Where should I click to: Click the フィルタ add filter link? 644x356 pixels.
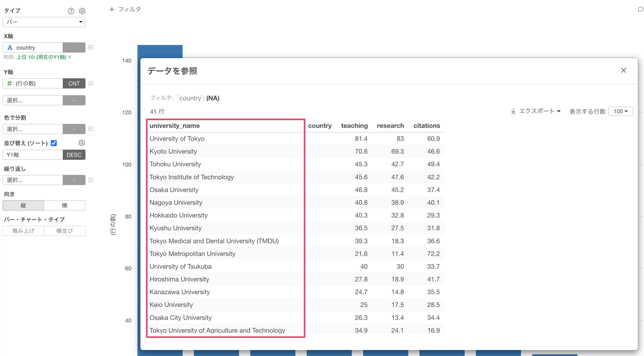pos(130,9)
